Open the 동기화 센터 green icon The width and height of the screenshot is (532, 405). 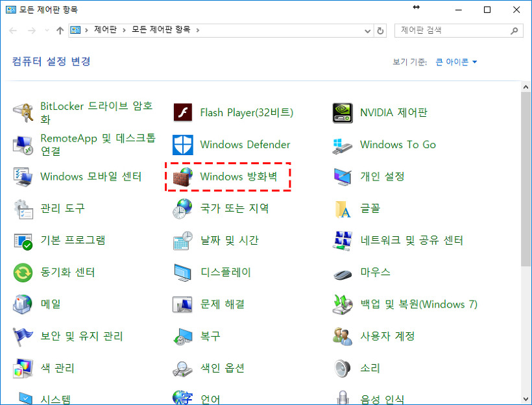tap(23, 273)
